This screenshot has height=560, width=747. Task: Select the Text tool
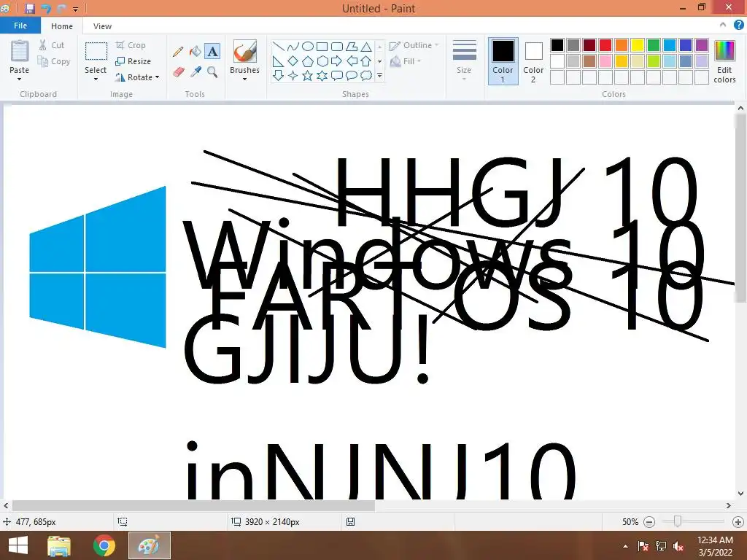click(212, 52)
